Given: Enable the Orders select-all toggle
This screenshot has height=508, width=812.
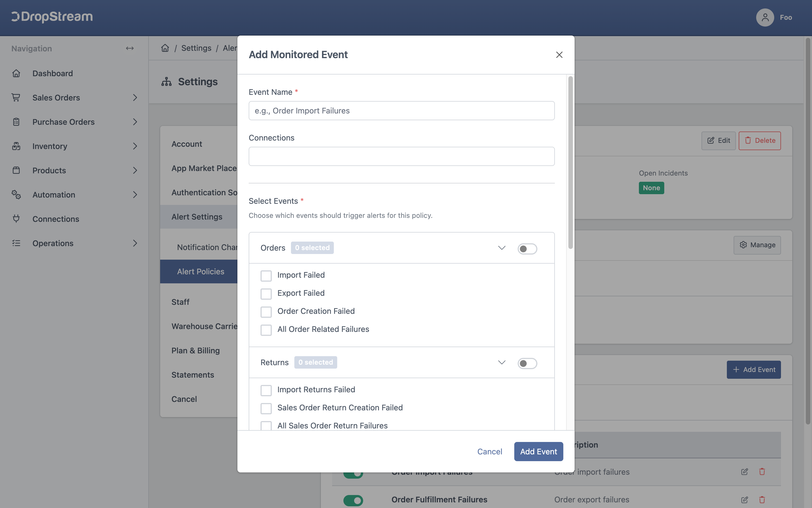Looking at the screenshot, I should point(527,249).
